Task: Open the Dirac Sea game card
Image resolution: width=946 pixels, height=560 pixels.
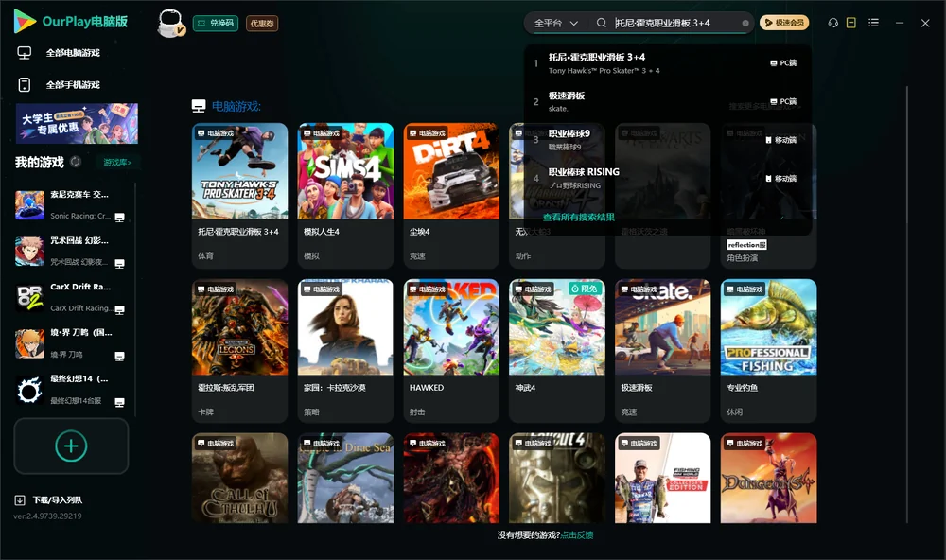Action: [345, 478]
